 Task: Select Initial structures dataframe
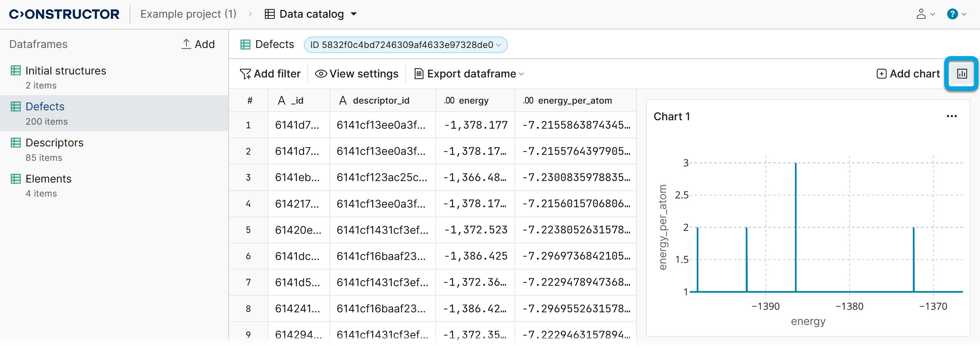[65, 71]
